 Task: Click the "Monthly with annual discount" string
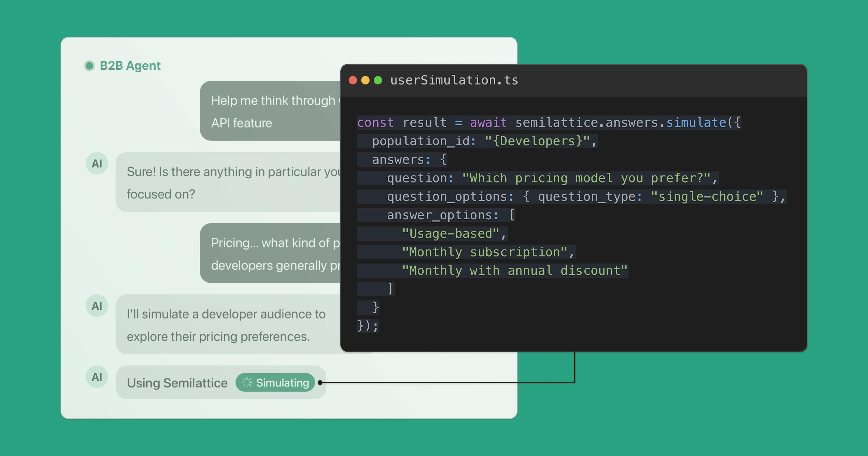(515, 271)
